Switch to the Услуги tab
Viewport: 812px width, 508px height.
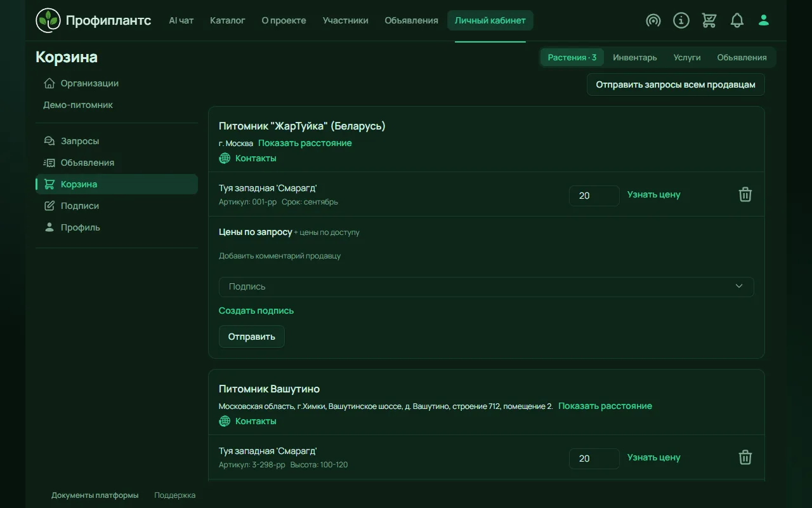(687, 57)
